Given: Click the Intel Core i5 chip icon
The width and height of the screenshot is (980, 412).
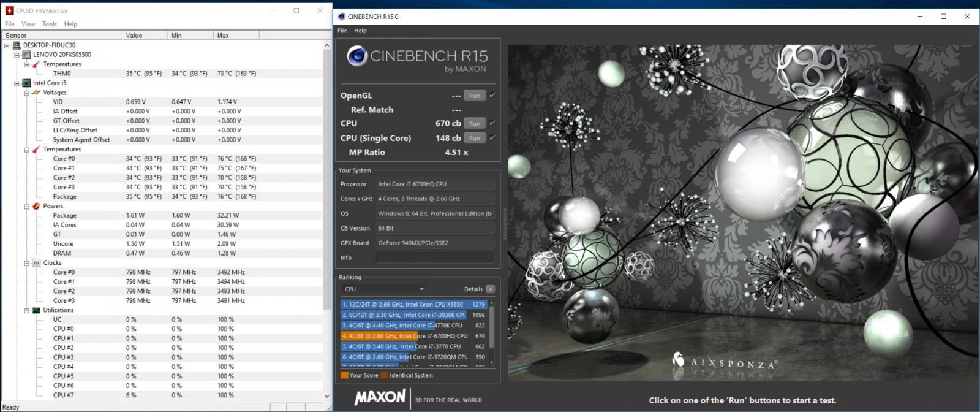Looking at the screenshot, I should click(x=26, y=83).
